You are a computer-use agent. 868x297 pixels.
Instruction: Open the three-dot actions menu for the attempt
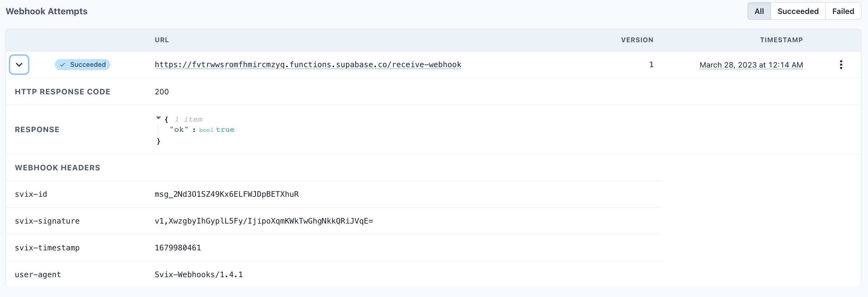tap(841, 65)
